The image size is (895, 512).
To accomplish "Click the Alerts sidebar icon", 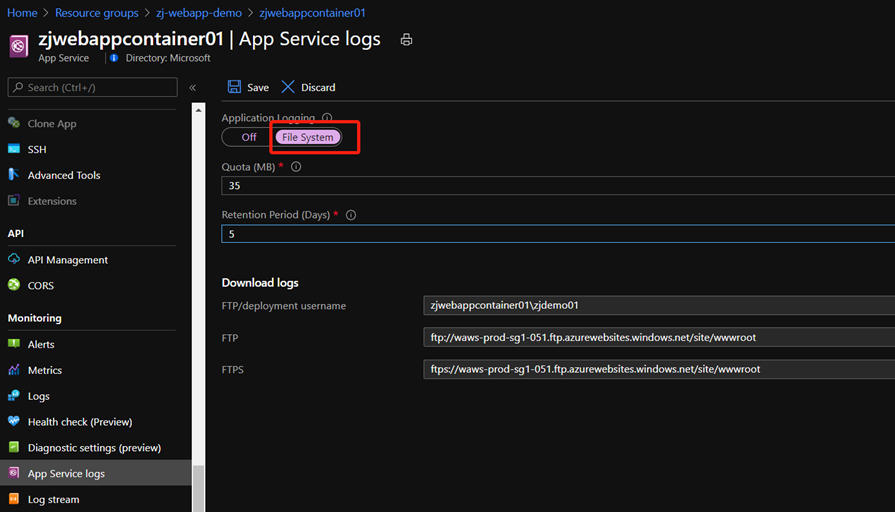I will click(x=14, y=344).
